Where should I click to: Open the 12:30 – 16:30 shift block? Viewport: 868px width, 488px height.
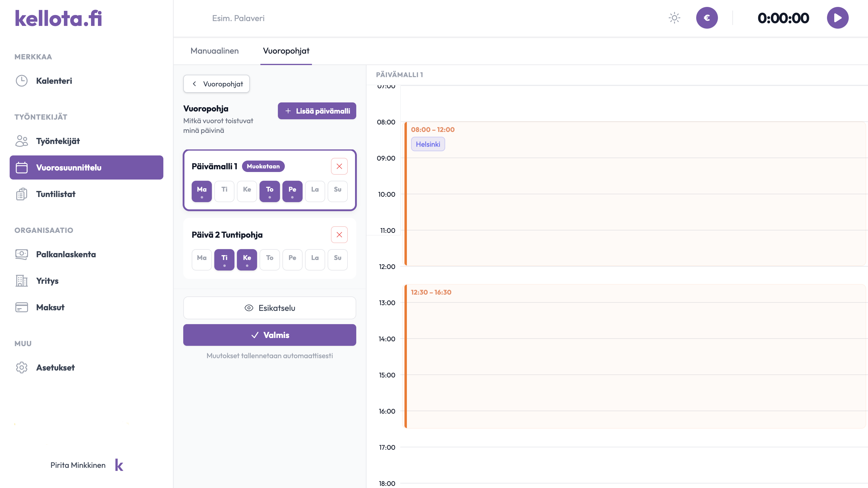(x=635, y=356)
